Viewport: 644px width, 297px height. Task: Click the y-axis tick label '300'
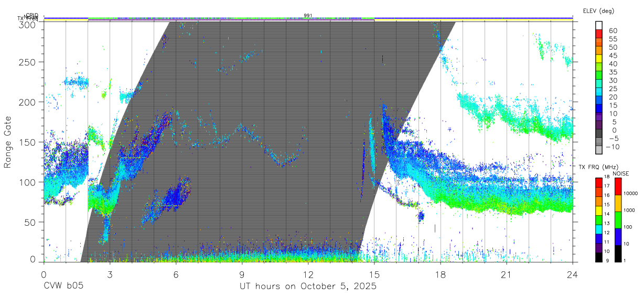click(27, 24)
